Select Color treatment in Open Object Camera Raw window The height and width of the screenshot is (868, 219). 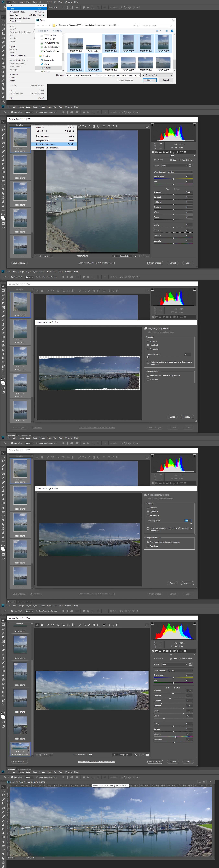pyautogui.click(x=171, y=658)
